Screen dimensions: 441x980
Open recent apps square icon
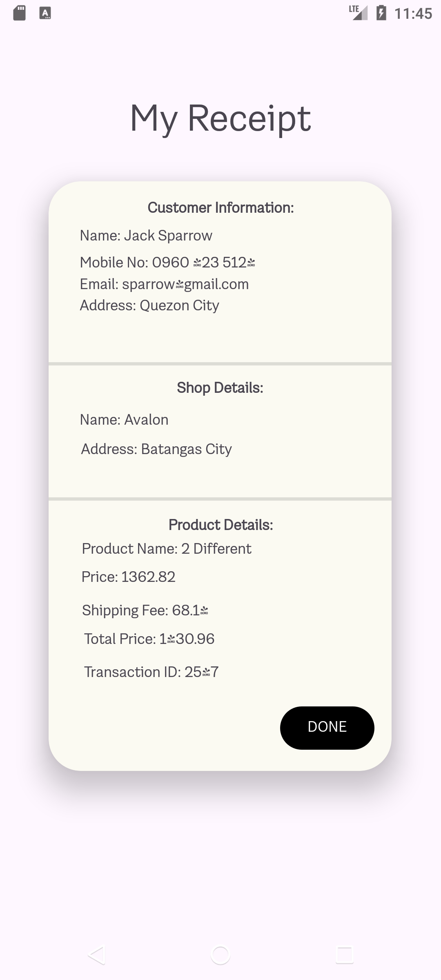(344, 955)
